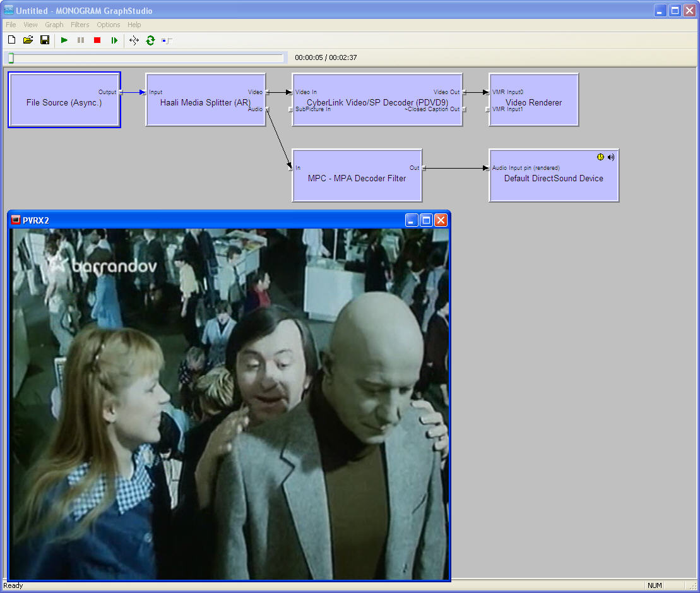The image size is (700, 593).
Task: Select the File Source (Async.) filter
Action: [x=64, y=100]
